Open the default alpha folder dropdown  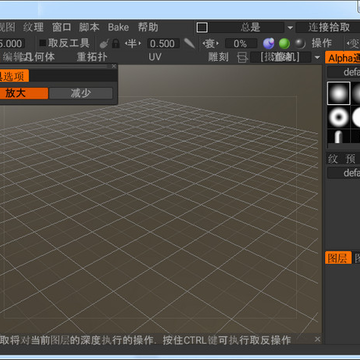coord(344,72)
